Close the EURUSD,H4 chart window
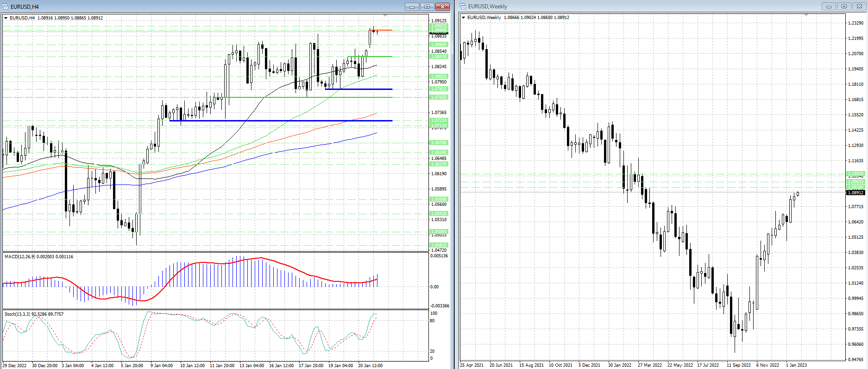This screenshot has width=868, height=369. click(442, 6)
